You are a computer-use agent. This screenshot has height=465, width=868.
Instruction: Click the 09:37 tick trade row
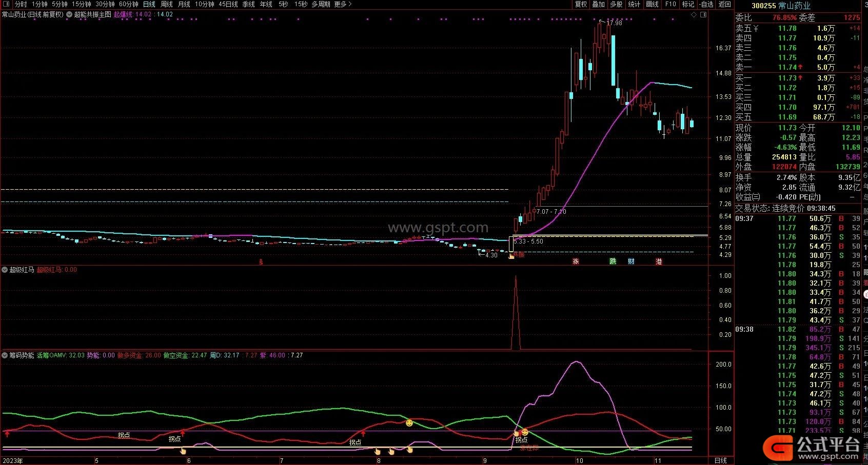tap(798, 218)
